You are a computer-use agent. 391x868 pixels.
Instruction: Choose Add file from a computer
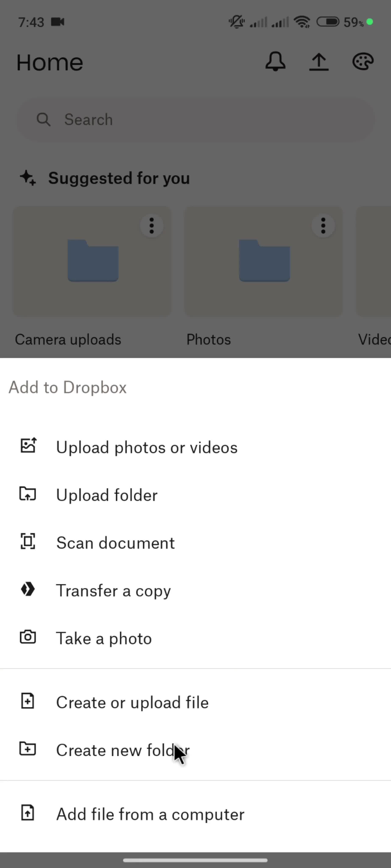coord(195,814)
